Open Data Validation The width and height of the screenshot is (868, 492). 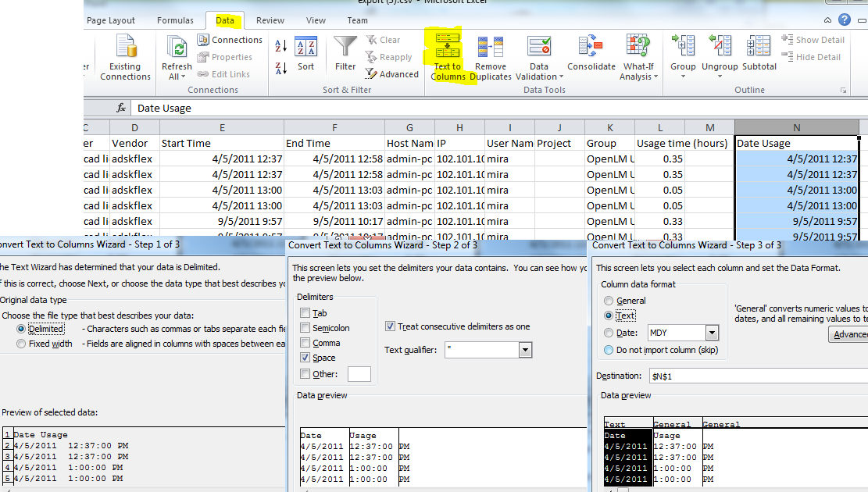tap(538, 57)
